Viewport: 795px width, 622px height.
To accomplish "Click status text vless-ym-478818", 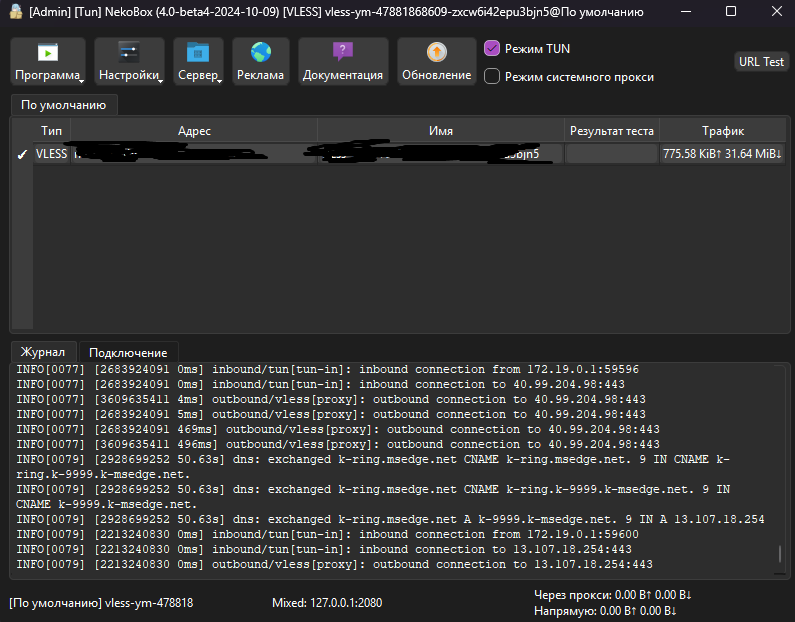I will [x=149, y=603].
